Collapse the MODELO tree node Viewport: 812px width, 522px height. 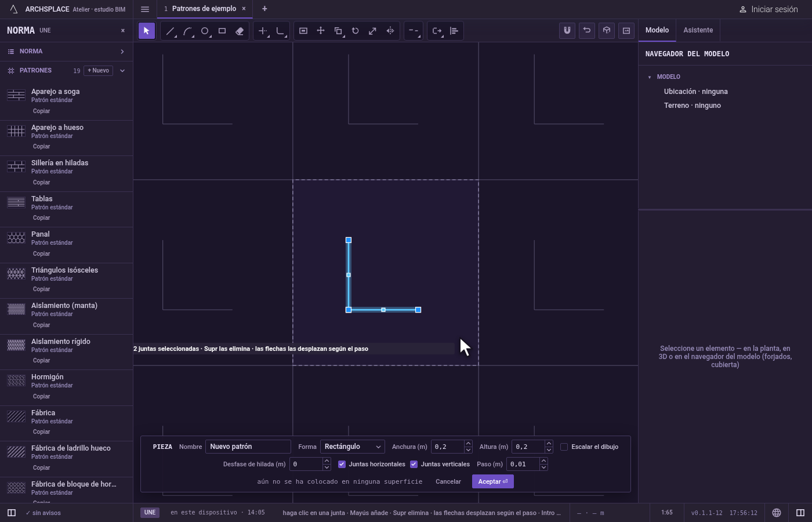[650, 77]
